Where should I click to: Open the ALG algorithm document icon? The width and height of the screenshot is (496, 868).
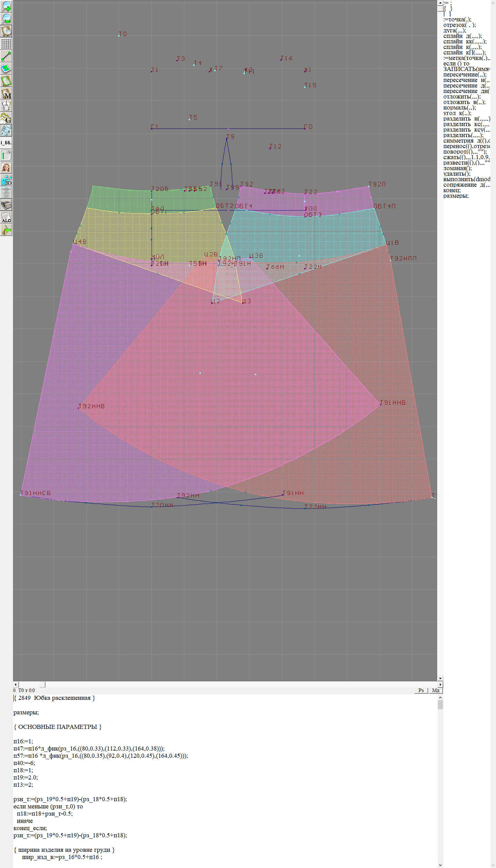coord(6,217)
